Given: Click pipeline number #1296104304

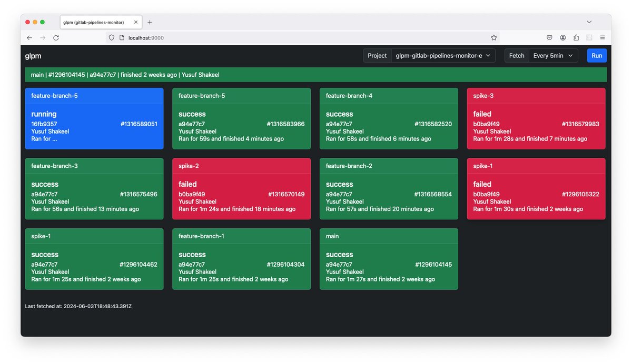Looking at the screenshot, I should click(x=286, y=265).
